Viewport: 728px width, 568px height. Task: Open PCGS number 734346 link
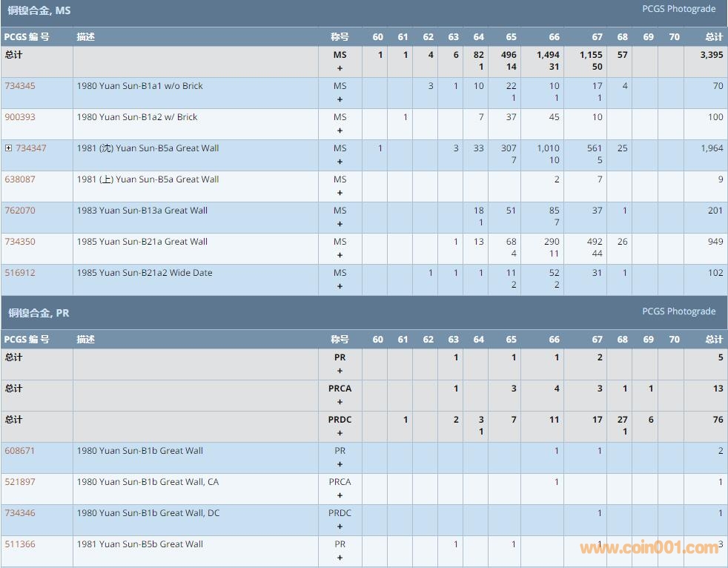coord(20,513)
